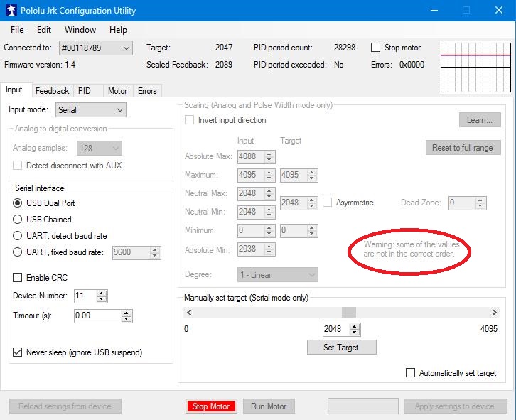Toggle Invert input direction checkbox
The height and width of the screenshot is (420, 516).
(189, 120)
